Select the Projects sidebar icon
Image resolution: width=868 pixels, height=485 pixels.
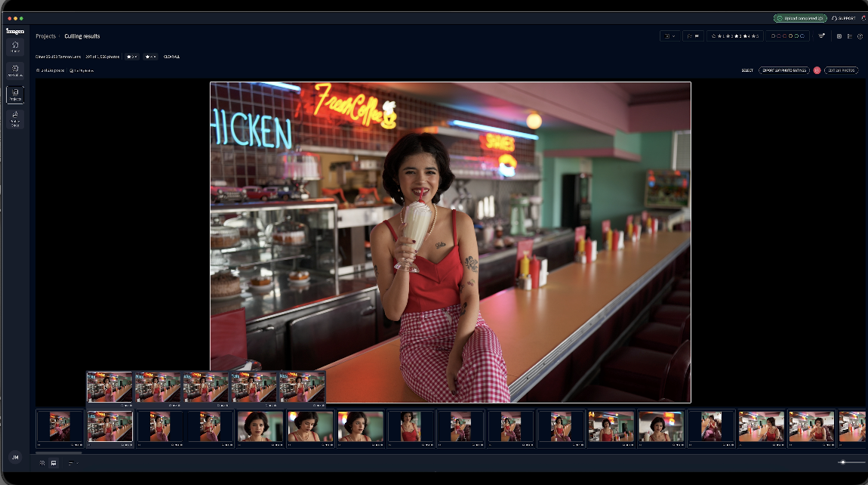(15, 94)
